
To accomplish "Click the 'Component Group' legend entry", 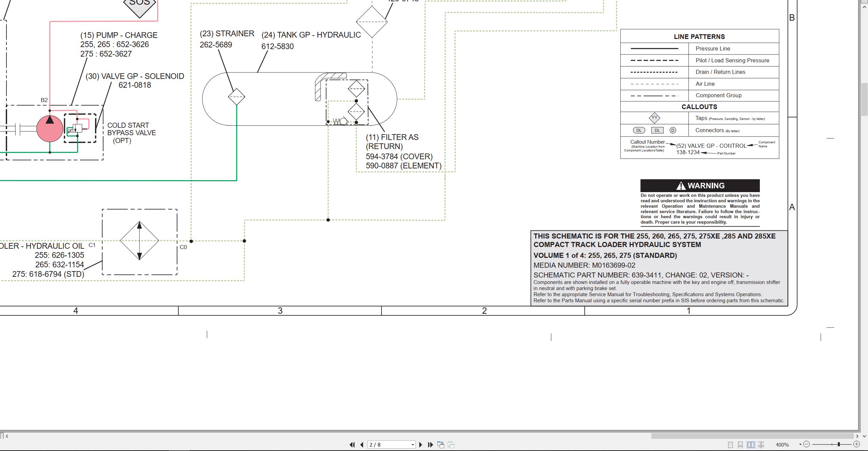I will point(718,95).
